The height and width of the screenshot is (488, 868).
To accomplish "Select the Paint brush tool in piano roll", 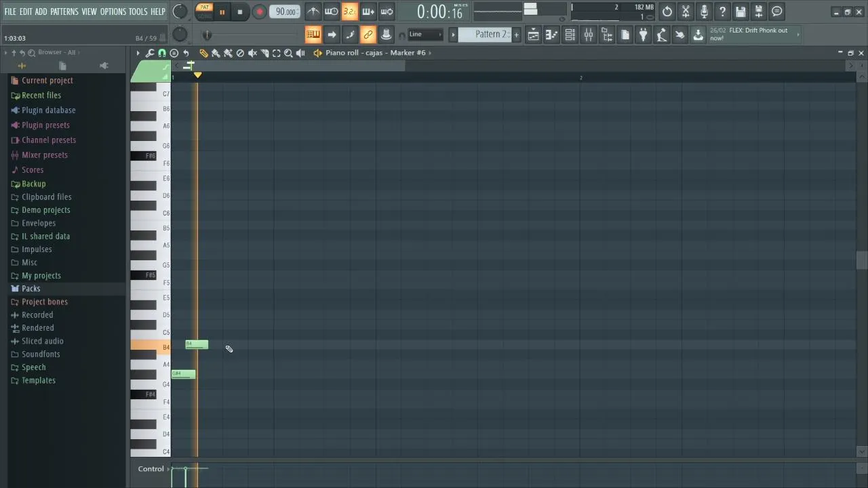I will (216, 53).
